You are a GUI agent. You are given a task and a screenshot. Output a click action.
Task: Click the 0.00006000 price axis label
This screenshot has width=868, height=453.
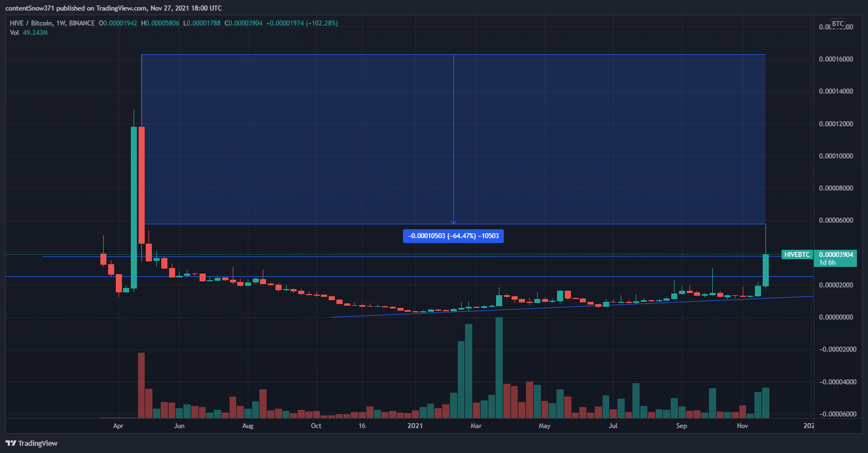836,220
